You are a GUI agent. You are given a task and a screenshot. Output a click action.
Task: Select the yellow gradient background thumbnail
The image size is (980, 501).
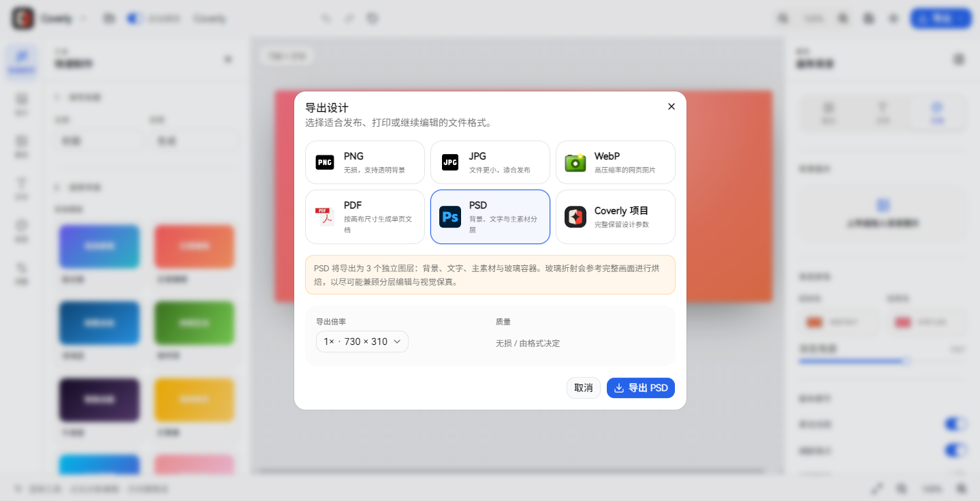pos(195,399)
